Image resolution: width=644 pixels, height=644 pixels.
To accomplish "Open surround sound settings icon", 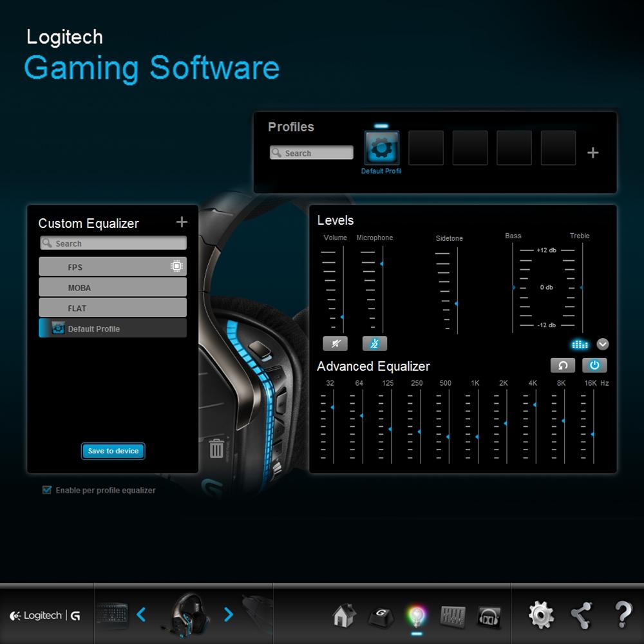I will [x=489, y=616].
